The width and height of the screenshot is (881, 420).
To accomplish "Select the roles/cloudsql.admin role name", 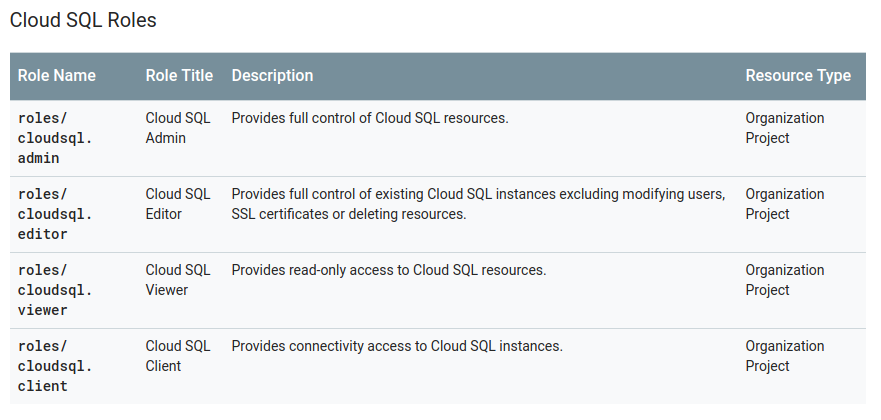I will click(55, 138).
